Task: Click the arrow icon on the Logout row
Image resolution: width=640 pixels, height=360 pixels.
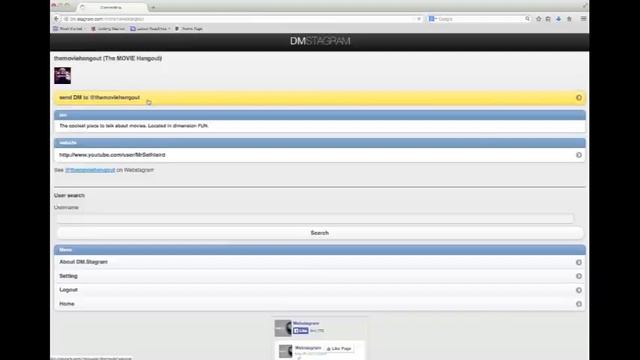Action: pyautogui.click(x=579, y=290)
